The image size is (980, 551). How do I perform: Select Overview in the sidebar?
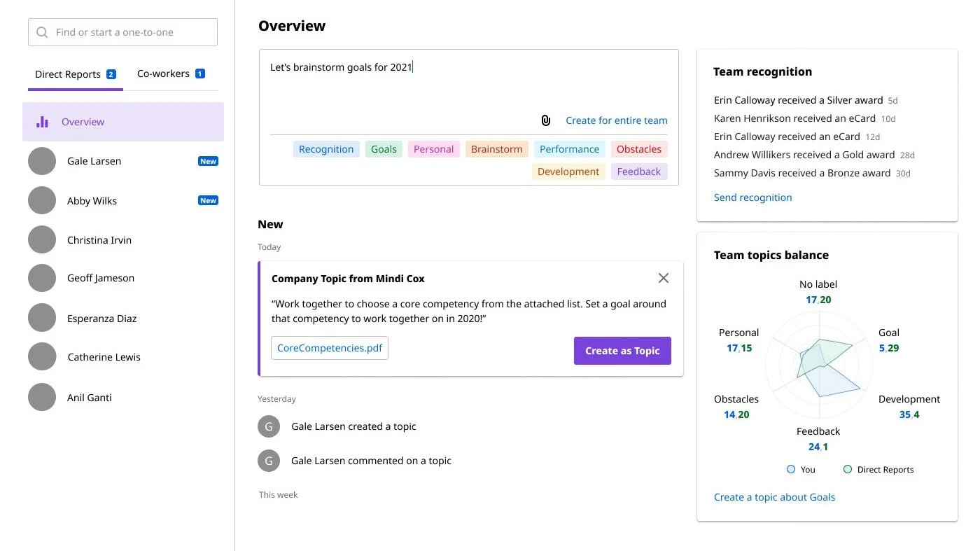click(x=123, y=122)
